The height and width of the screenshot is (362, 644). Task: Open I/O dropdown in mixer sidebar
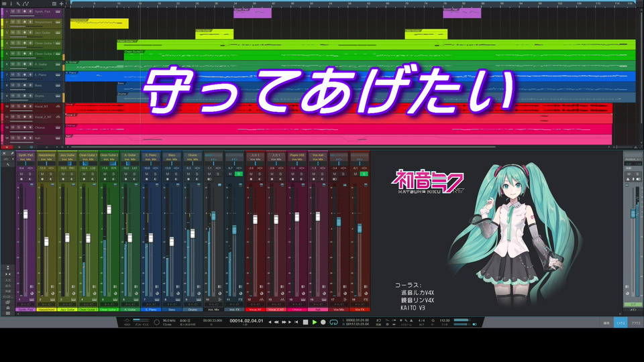(7, 159)
